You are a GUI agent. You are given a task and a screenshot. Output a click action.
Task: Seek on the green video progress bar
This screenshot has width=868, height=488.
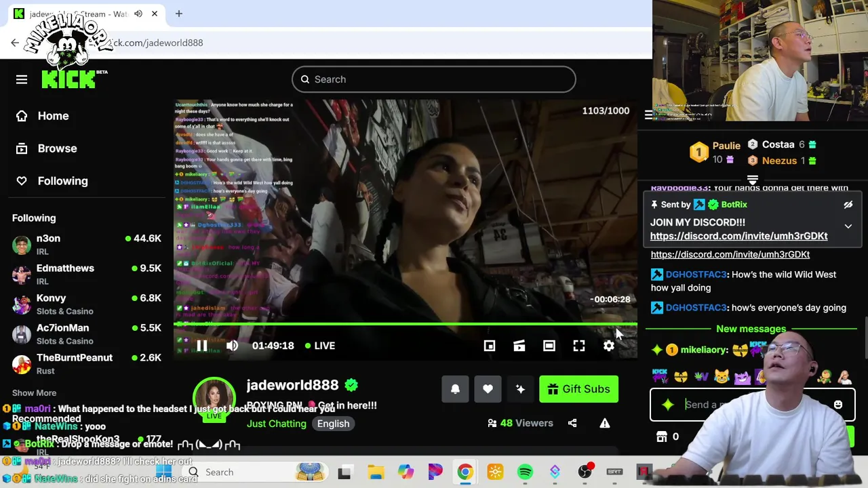click(x=406, y=325)
